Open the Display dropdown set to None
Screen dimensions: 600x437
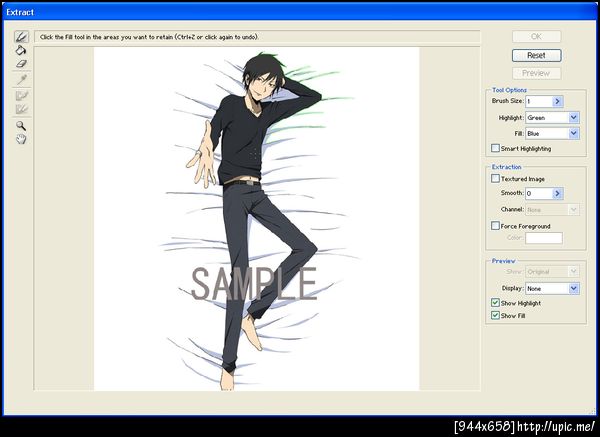tap(574, 289)
